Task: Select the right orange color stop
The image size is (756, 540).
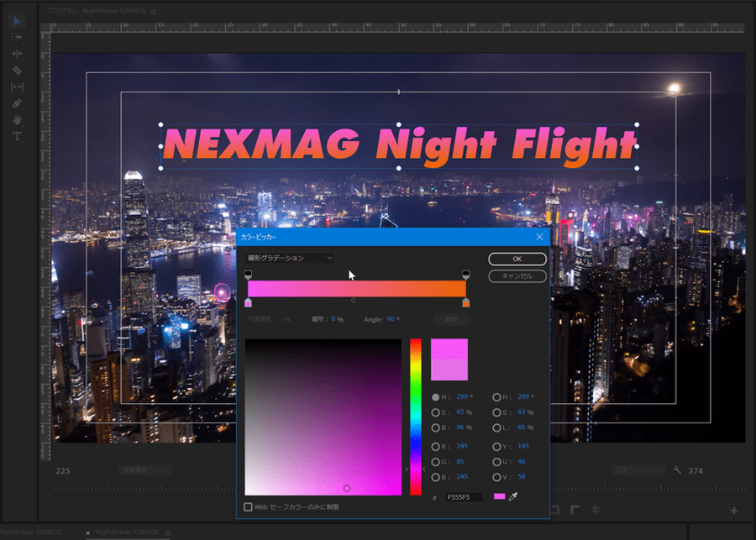Action: pos(465,303)
